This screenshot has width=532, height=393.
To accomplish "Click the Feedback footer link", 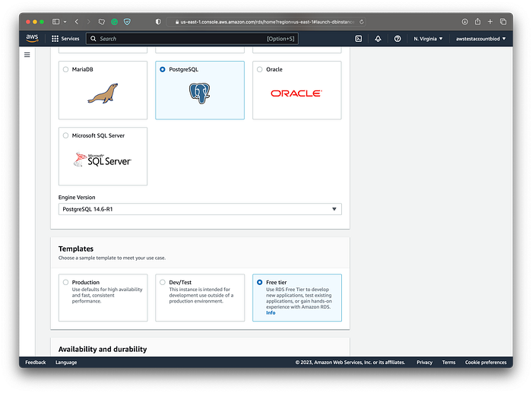I will tap(35, 362).
